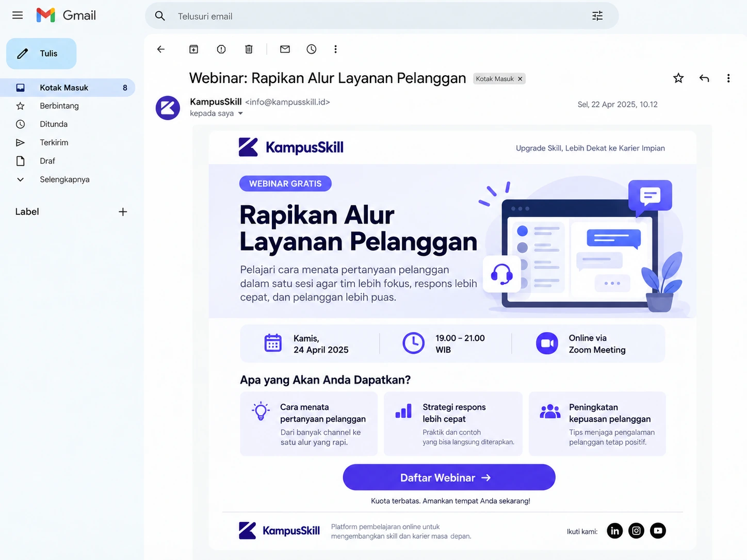Viewport: 747px width, 560px height.
Task: Open more actions in toolbar
Action: [x=335, y=49]
